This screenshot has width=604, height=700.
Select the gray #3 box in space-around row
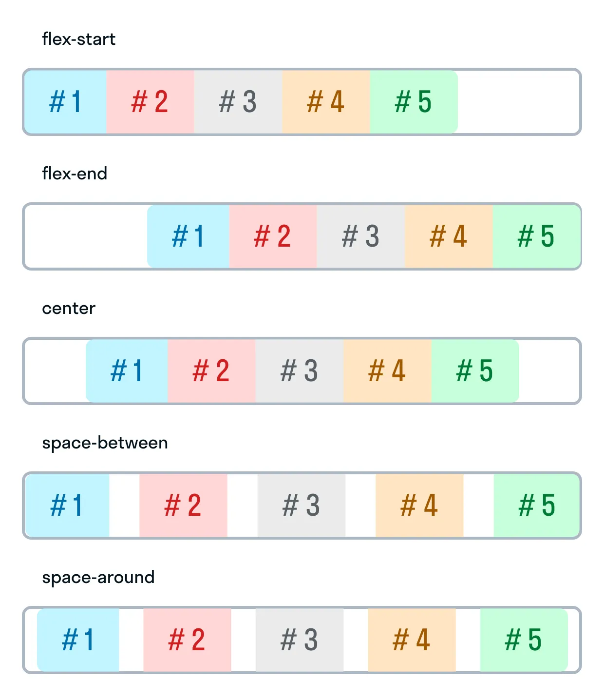[300, 640]
